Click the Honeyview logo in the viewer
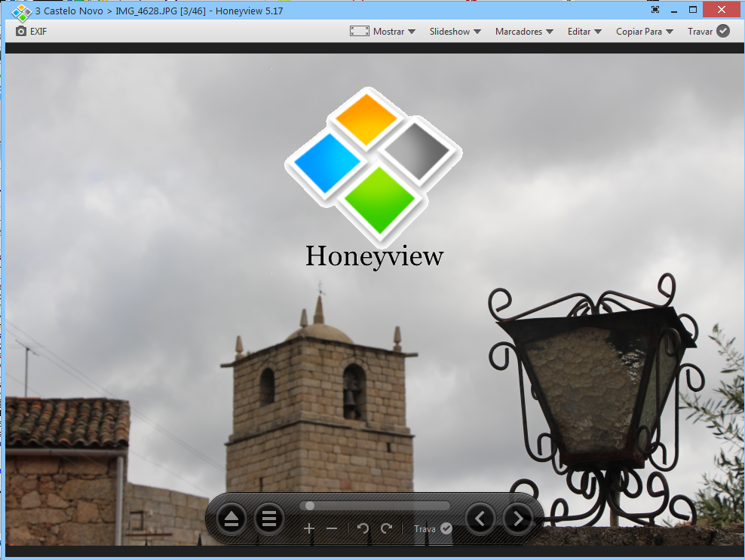Viewport: 745px width, 560px height. point(373,166)
